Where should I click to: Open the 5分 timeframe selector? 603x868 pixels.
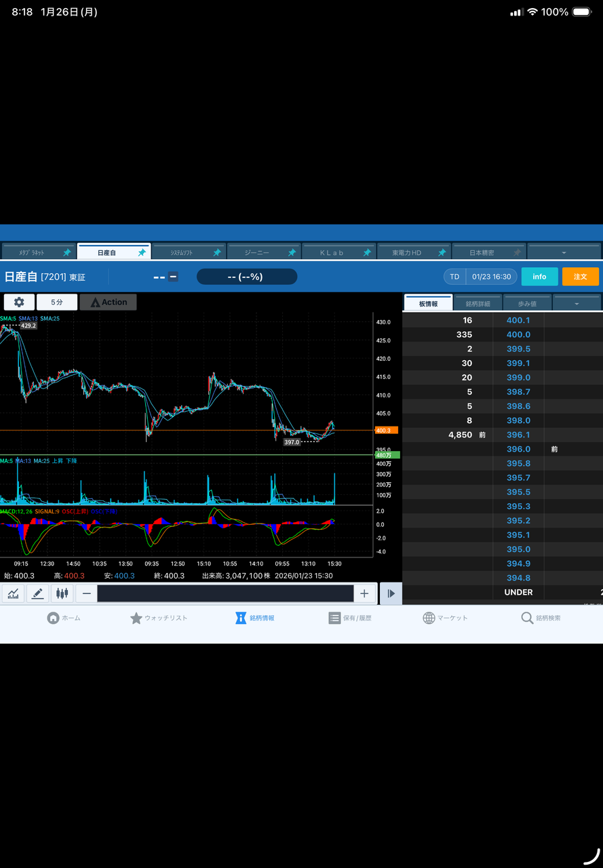[56, 302]
